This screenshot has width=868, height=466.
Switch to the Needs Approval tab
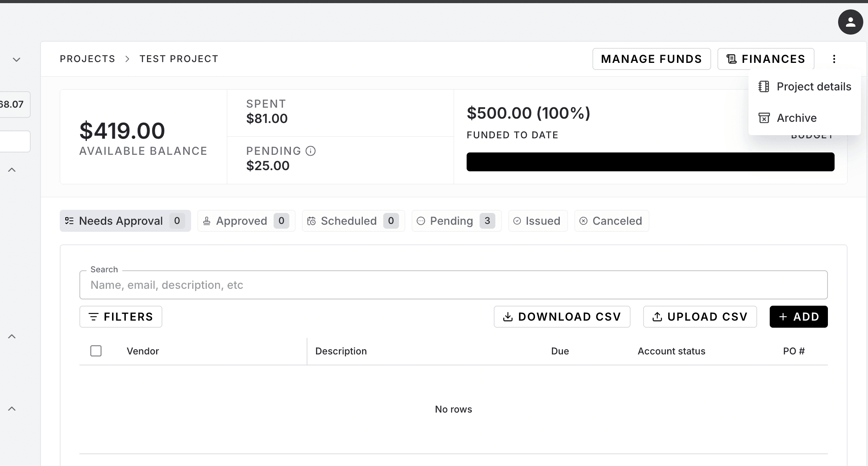point(125,221)
